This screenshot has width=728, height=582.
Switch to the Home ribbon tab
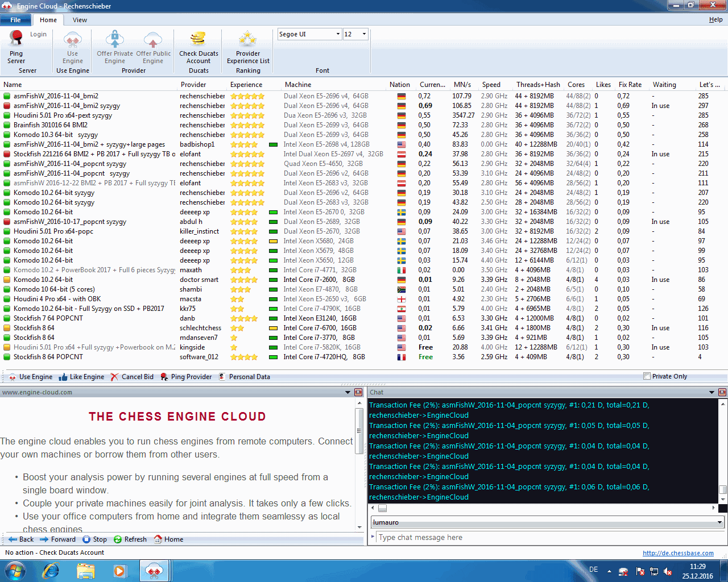(48, 20)
